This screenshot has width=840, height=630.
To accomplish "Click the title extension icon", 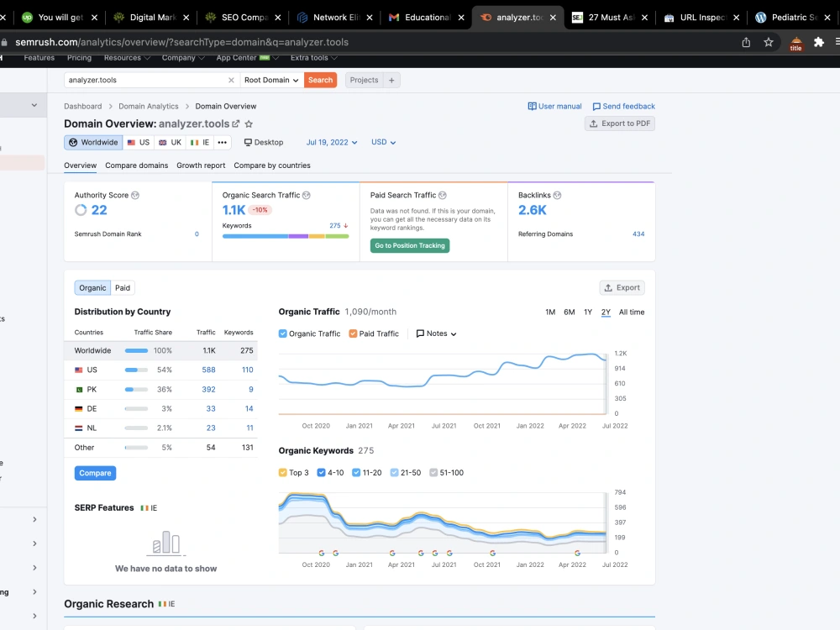I will coord(796,44).
